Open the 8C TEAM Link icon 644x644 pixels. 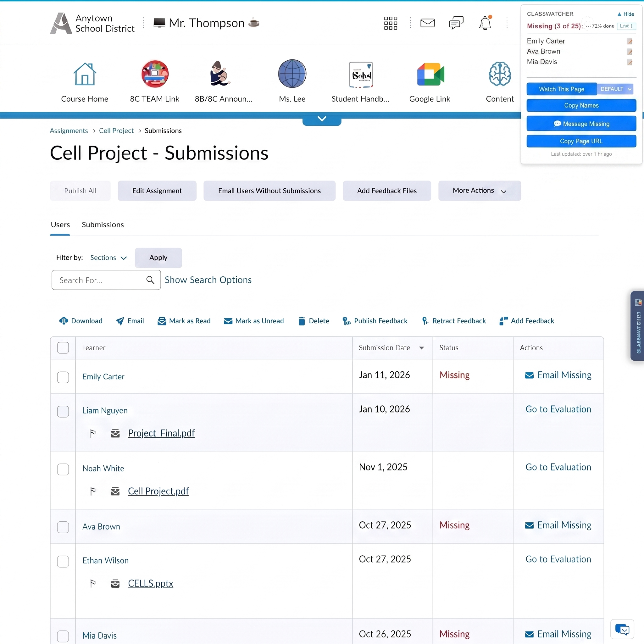pos(155,74)
